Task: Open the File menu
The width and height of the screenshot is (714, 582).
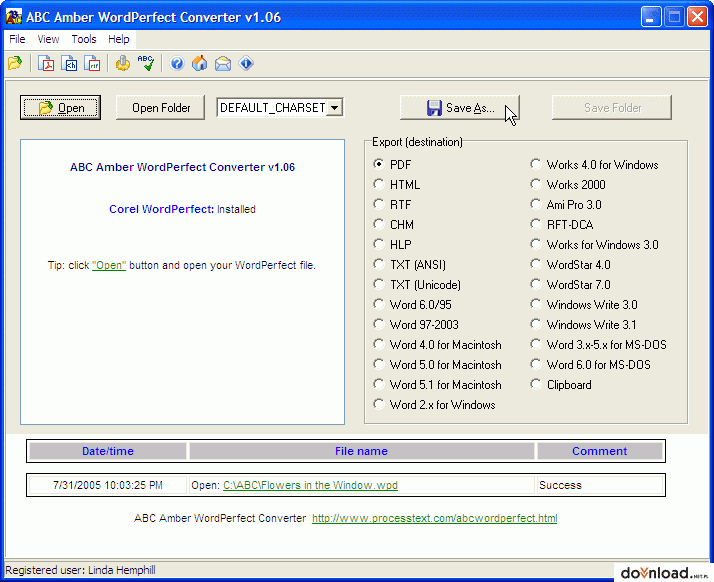Action: [17, 39]
